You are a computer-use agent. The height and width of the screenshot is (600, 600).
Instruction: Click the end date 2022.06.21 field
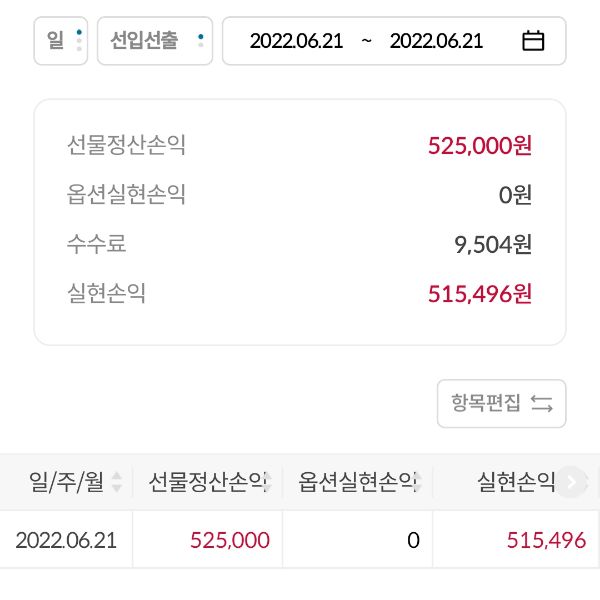click(x=436, y=41)
